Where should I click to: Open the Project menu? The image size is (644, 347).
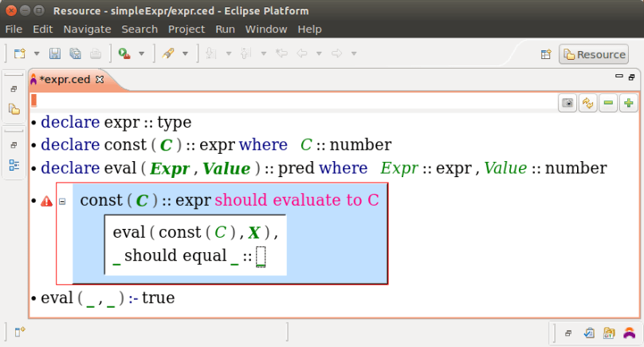pos(187,29)
